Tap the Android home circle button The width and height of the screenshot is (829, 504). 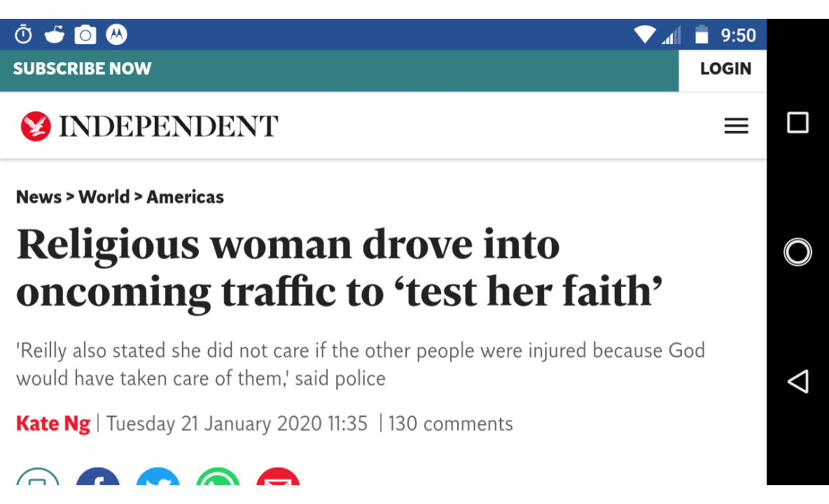click(x=797, y=252)
